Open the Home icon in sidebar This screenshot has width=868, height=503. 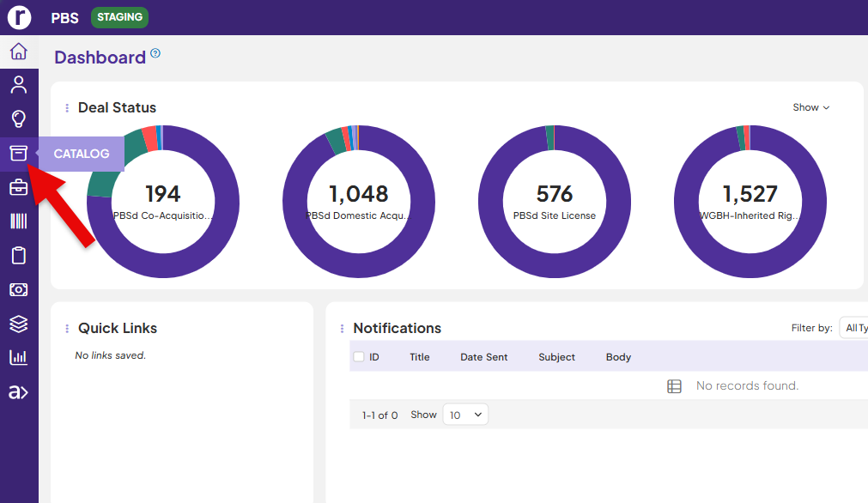pyautogui.click(x=19, y=52)
